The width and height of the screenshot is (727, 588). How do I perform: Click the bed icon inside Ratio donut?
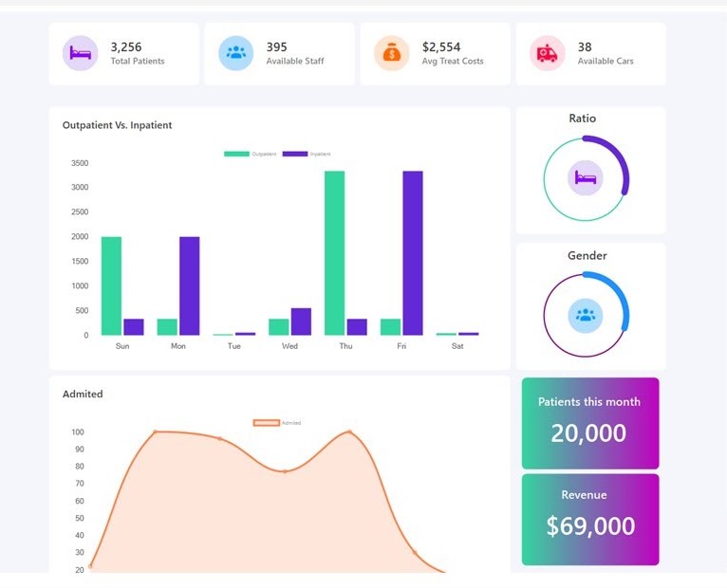click(586, 178)
